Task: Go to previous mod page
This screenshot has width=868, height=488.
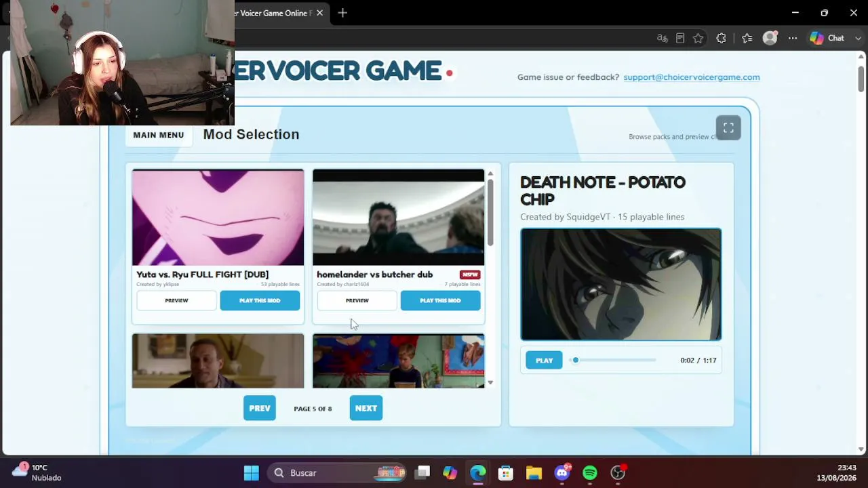Action: coord(260,408)
